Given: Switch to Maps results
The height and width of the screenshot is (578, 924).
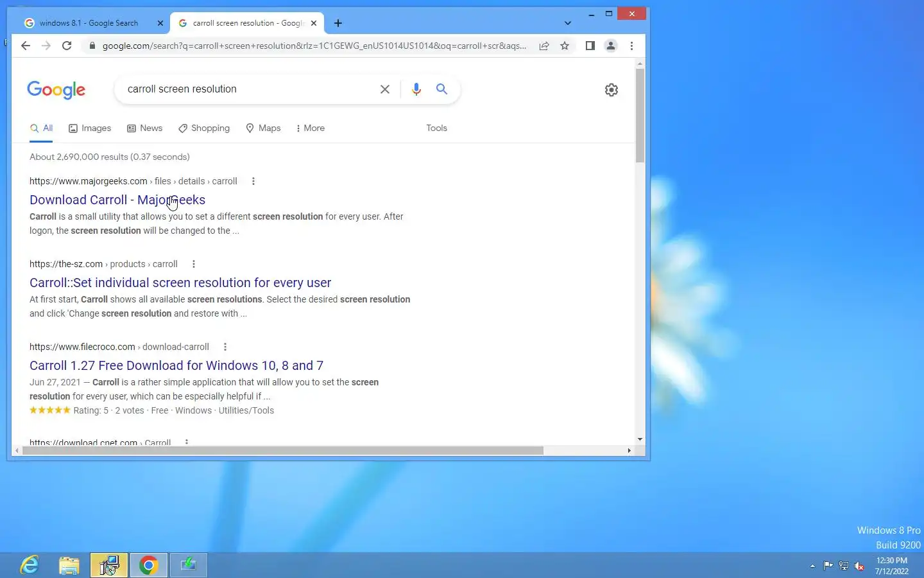Looking at the screenshot, I should tap(263, 128).
